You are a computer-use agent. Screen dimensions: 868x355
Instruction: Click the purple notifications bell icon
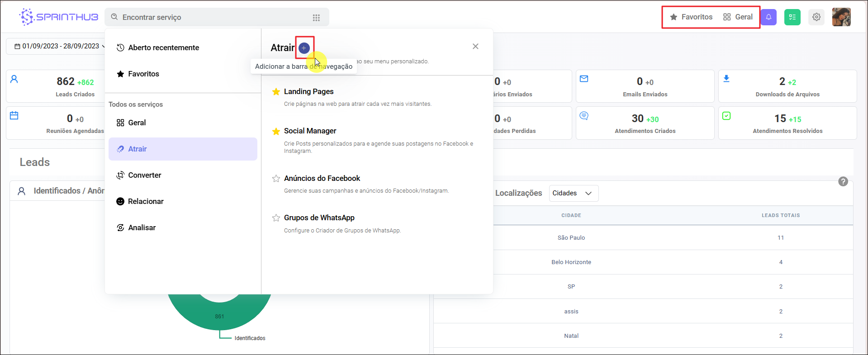[768, 17]
